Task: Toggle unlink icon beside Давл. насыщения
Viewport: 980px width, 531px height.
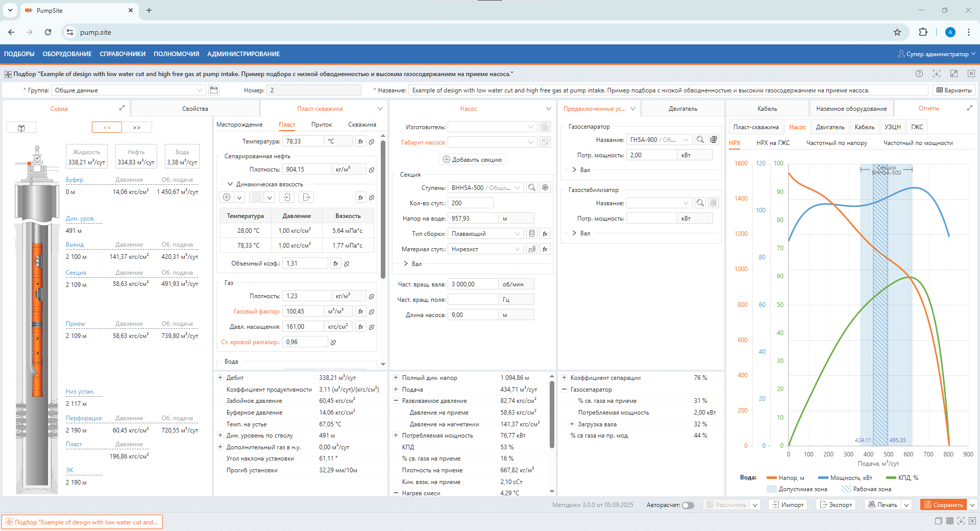Action: (372, 327)
